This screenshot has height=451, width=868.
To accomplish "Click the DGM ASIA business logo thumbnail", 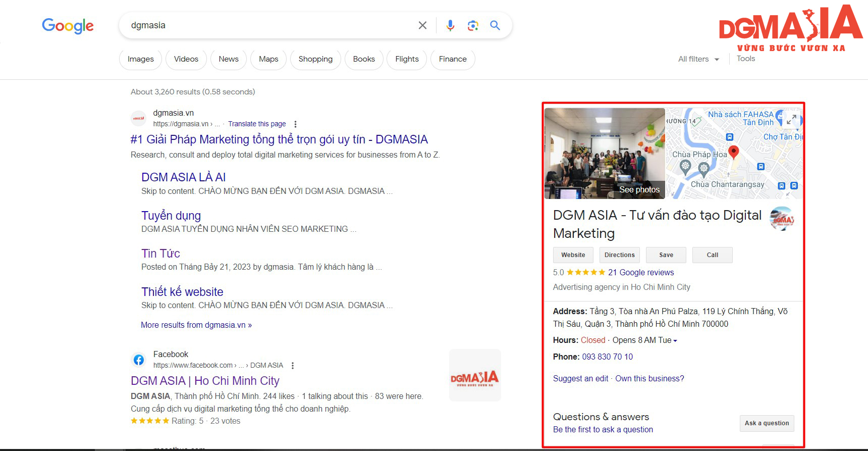I will (782, 219).
